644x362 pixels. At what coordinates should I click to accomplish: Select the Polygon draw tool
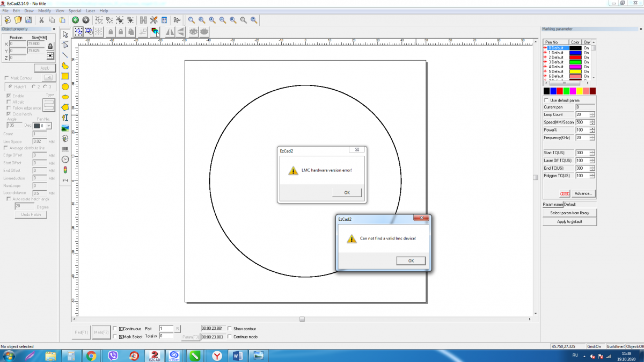65,107
